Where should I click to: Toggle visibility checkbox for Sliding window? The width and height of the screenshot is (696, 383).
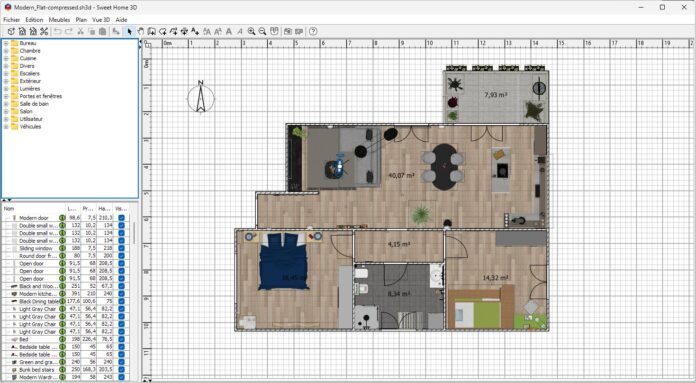pyautogui.click(x=121, y=249)
